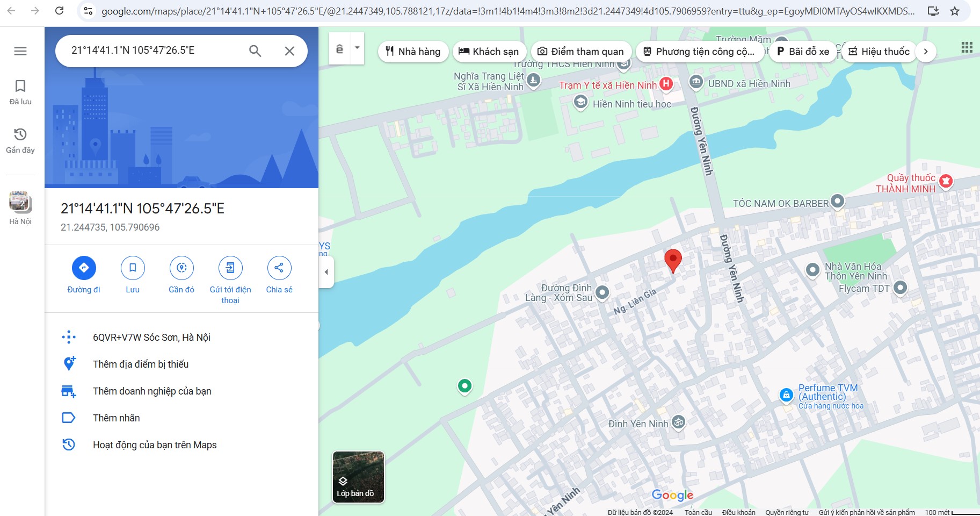Click the green unlabeled place marker

464,386
